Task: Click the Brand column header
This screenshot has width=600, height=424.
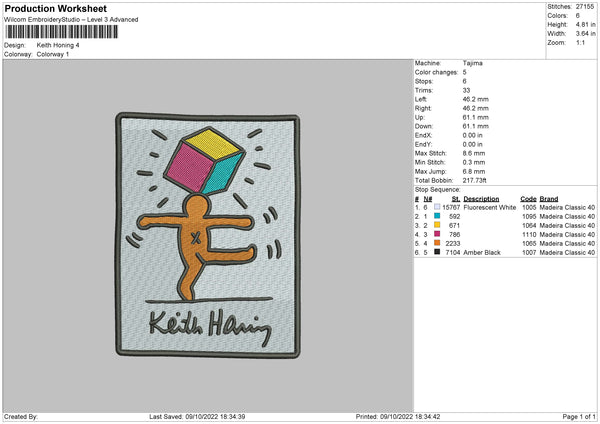Action: 549,199
